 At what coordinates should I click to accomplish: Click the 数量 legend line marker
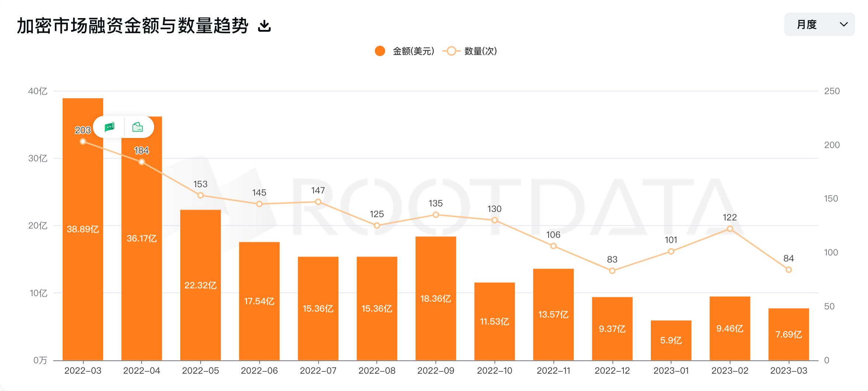click(x=451, y=51)
